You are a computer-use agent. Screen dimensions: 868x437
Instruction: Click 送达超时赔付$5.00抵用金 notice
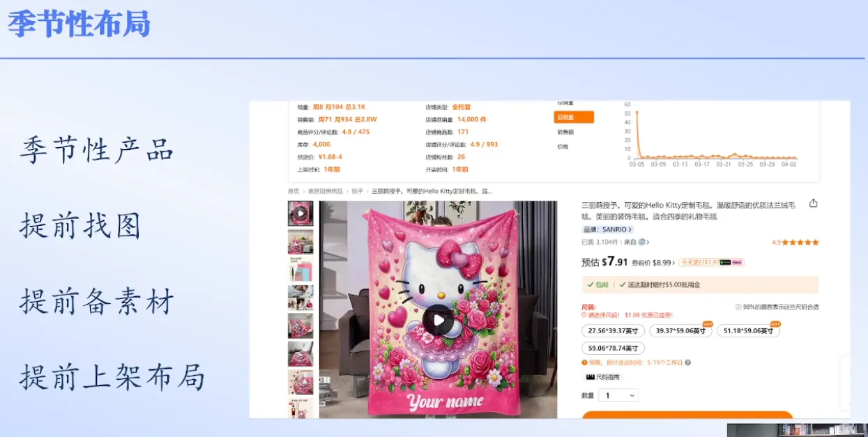coord(659,284)
